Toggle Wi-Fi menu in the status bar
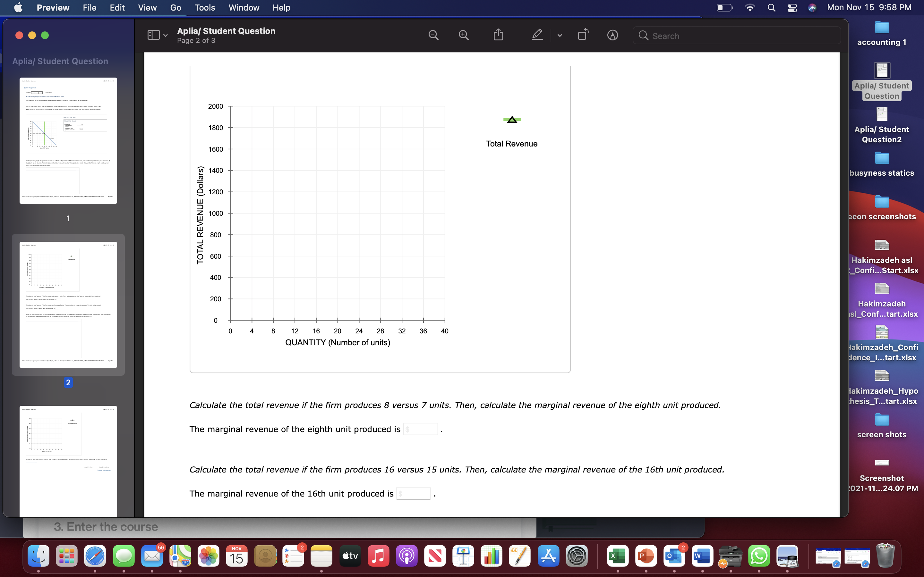924x577 pixels. point(750,7)
